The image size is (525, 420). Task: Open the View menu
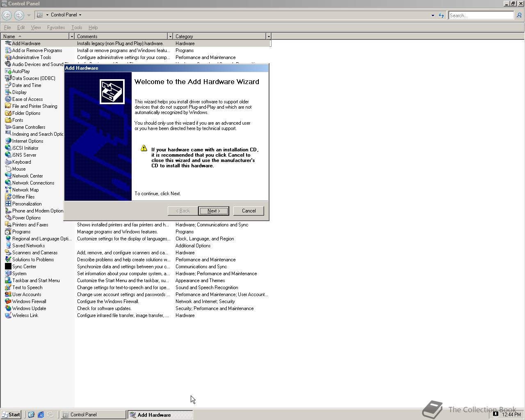36,27
